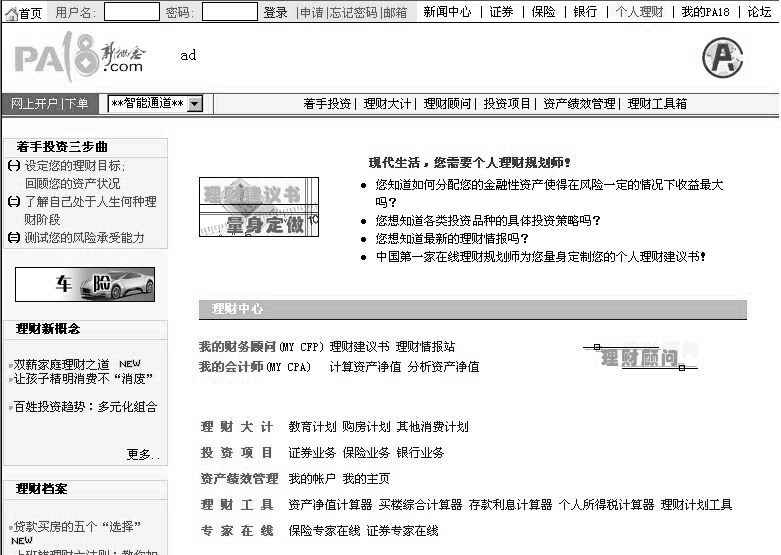Screen dimensions: 781x555
Task: Open the 智能通道 dropdown
Action: 155,104
